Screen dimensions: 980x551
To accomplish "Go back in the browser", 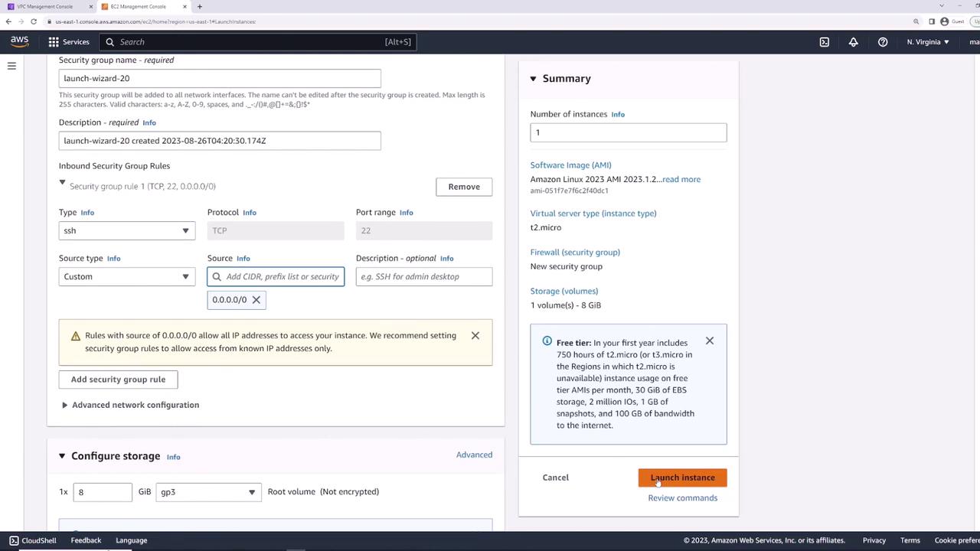I will click(8, 21).
